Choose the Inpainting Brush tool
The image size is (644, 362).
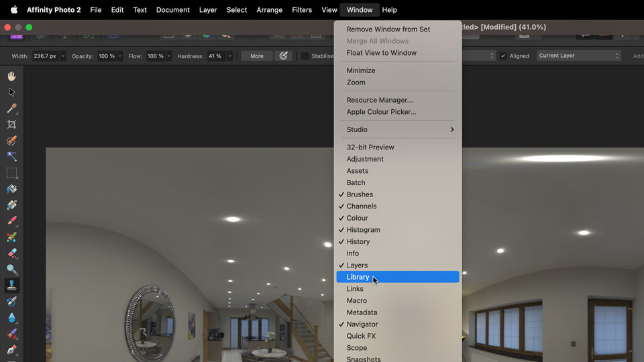click(11, 334)
